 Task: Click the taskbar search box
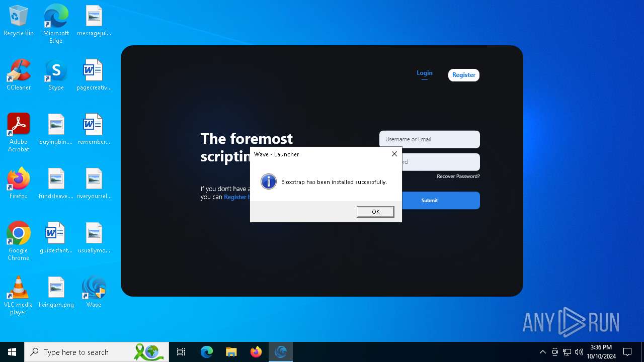click(x=98, y=352)
